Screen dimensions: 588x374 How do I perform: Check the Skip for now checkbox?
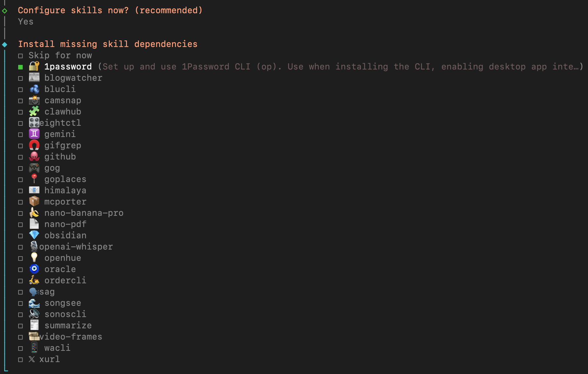pos(21,56)
